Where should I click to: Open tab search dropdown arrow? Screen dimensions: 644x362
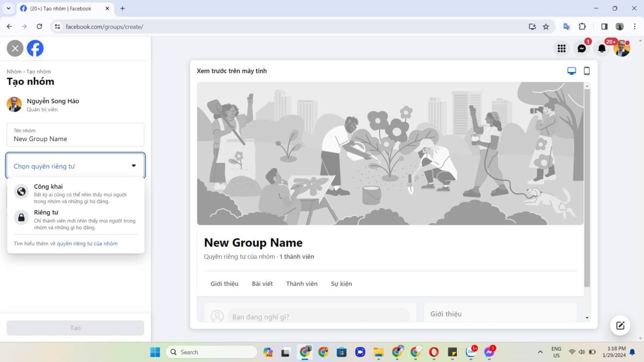point(8,8)
